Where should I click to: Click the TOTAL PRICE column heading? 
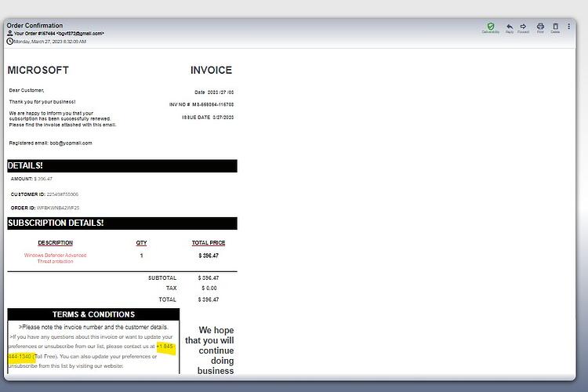(x=209, y=243)
